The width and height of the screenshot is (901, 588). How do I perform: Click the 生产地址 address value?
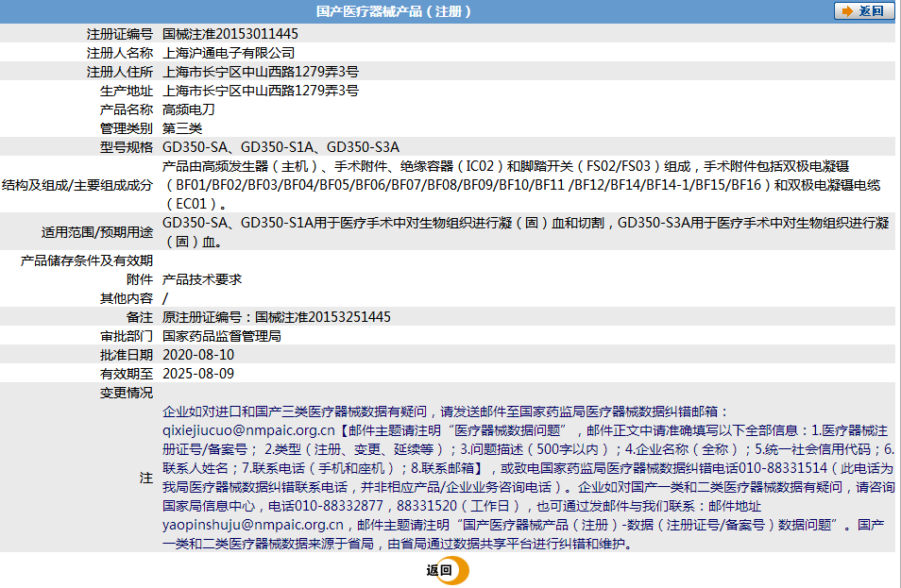click(x=261, y=91)
